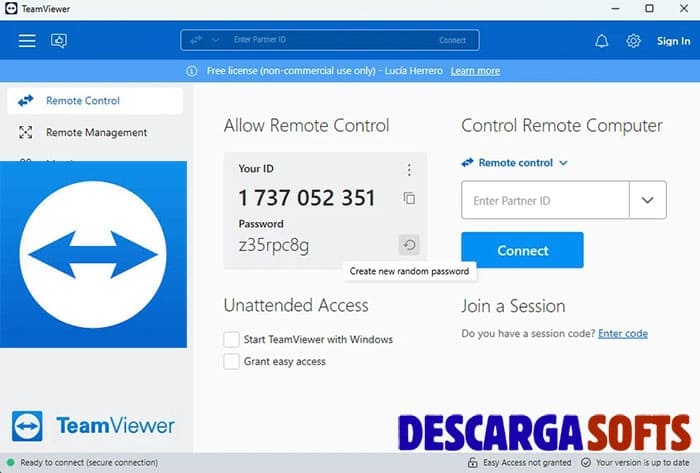Expand the connection mode arrow in top bar
The height and width of the screenshot is (473, 700).
[215, 40]
